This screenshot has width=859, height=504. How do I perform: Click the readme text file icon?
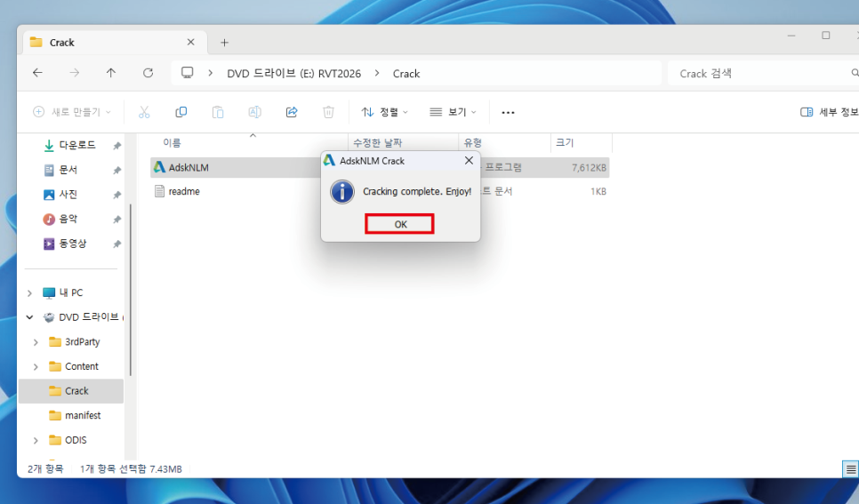[159, 191]
